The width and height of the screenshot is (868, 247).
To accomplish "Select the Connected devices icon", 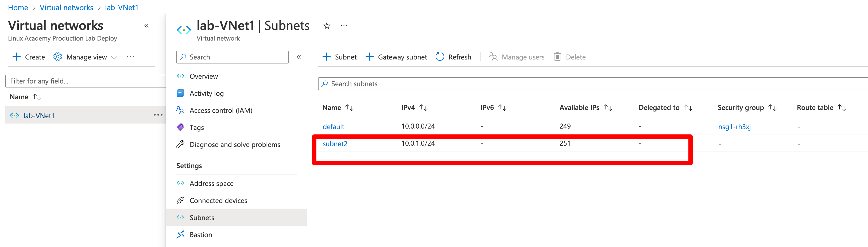I will click(x=181, y=200).
